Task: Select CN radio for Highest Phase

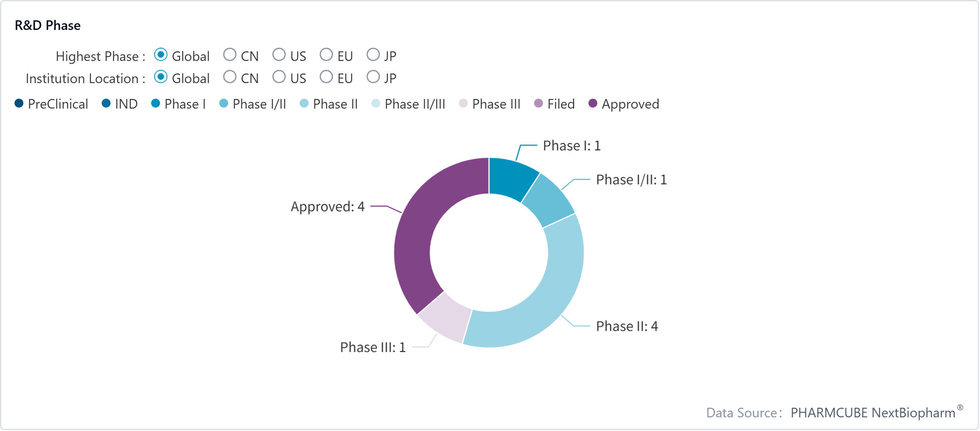Action: 229,55
